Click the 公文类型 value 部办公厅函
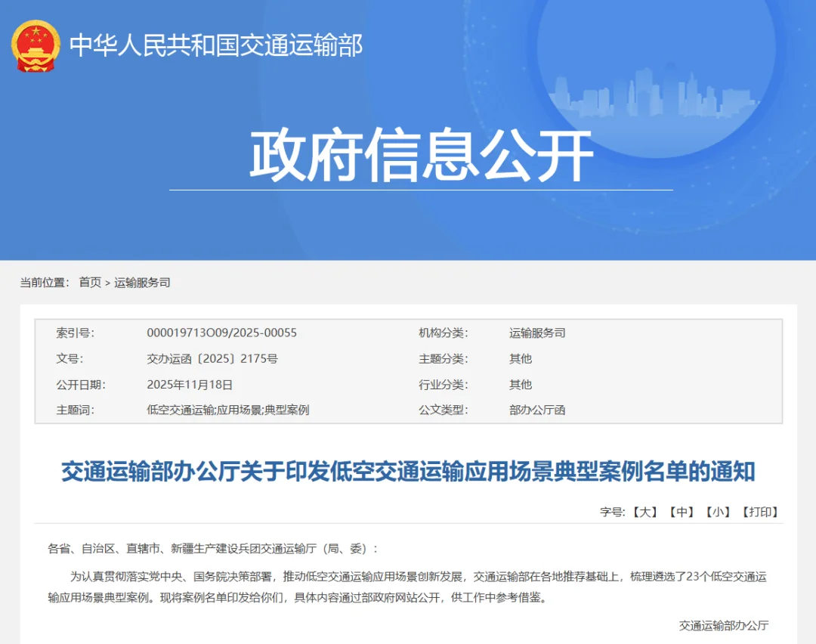The height and width of the screenshot is (644, 816). 539,410
